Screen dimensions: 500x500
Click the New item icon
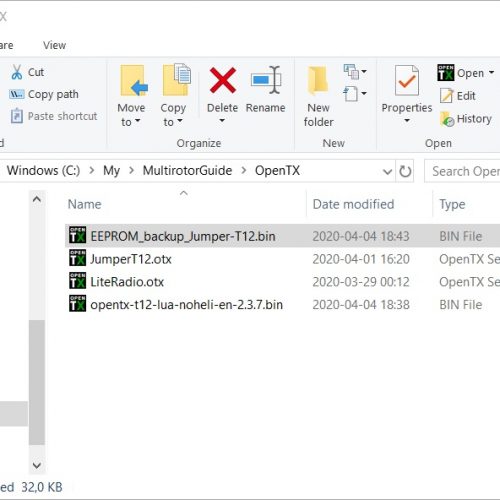pyautogui.click(x=351, y=71)
